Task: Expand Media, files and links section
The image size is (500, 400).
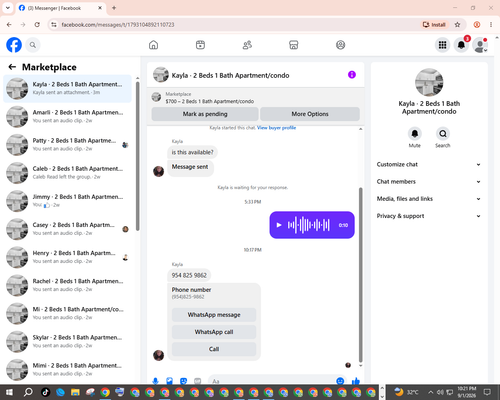Action: pyautogui.click(x=429, y=199)
